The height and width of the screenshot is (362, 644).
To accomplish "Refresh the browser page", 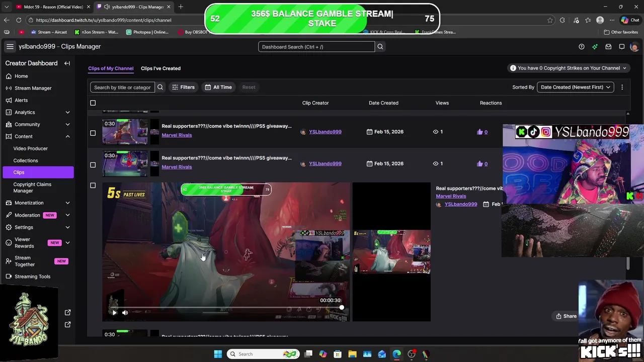I will coord(19,20).
